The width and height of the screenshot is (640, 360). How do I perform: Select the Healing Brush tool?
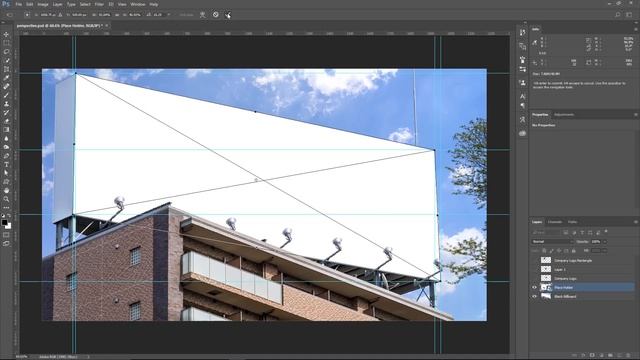[6, 87]
